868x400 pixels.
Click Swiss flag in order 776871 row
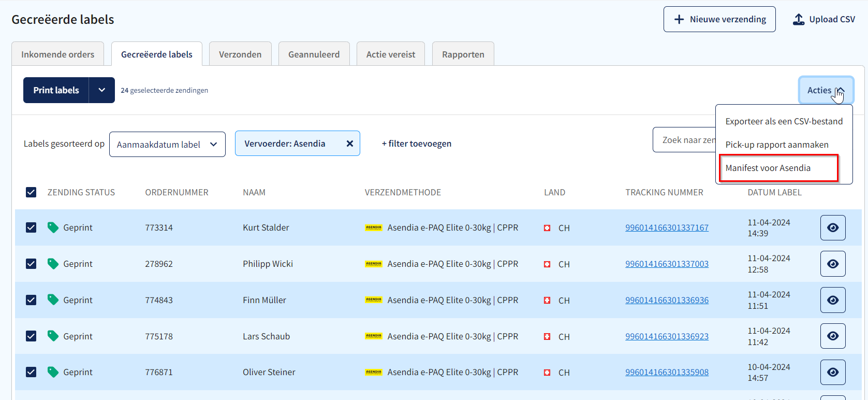click(547, 373)
